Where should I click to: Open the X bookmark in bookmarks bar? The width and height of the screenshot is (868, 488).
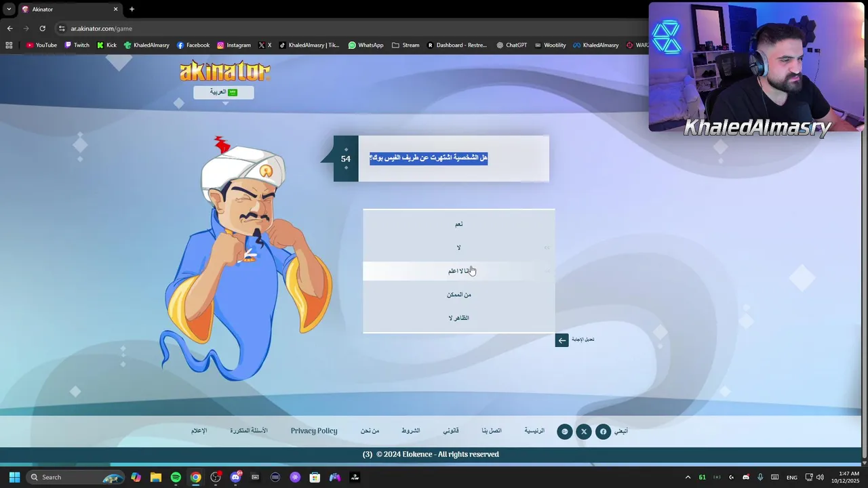264,45
